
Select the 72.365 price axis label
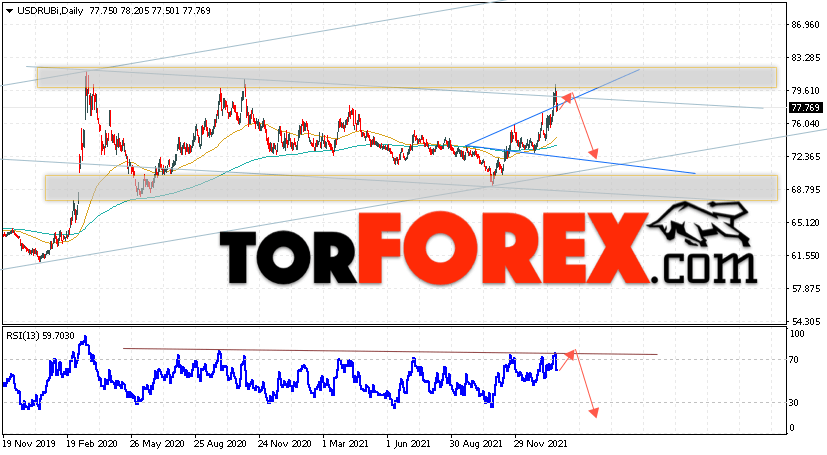805,157
